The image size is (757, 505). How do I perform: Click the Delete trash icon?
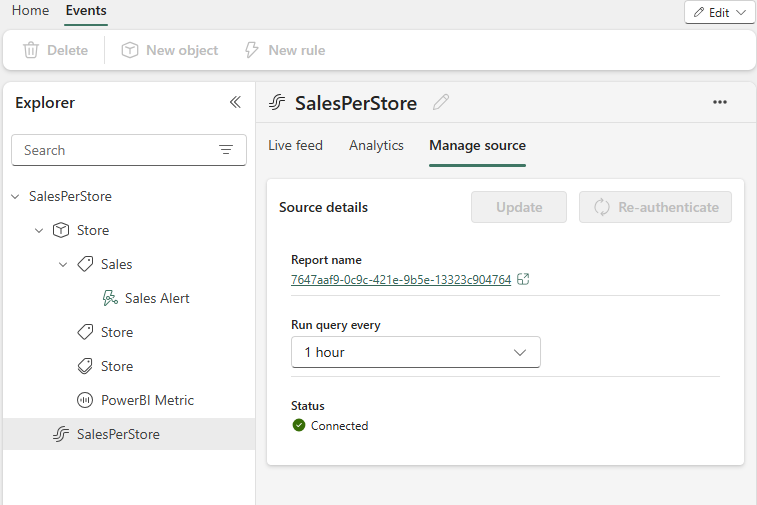point(31,50)
